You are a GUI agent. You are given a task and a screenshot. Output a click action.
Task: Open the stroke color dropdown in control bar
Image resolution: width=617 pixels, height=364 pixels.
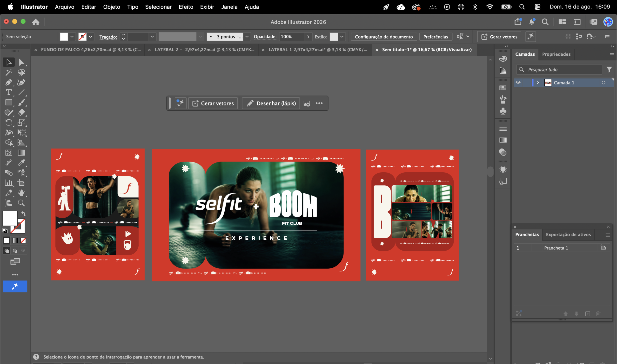click(x=91, y=37)
